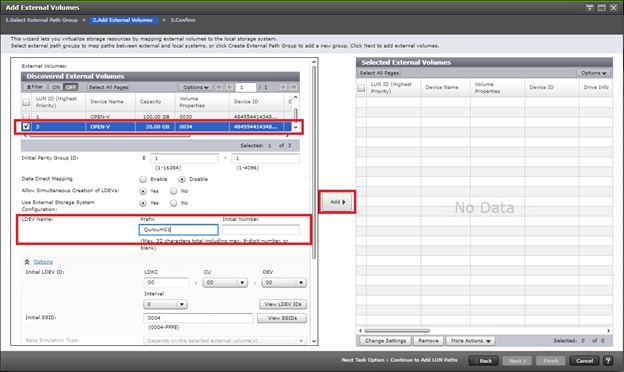Go to next page of discovered volumes
Image resolution: width=624 pixels, height=372 pixels.
[283, 87]
